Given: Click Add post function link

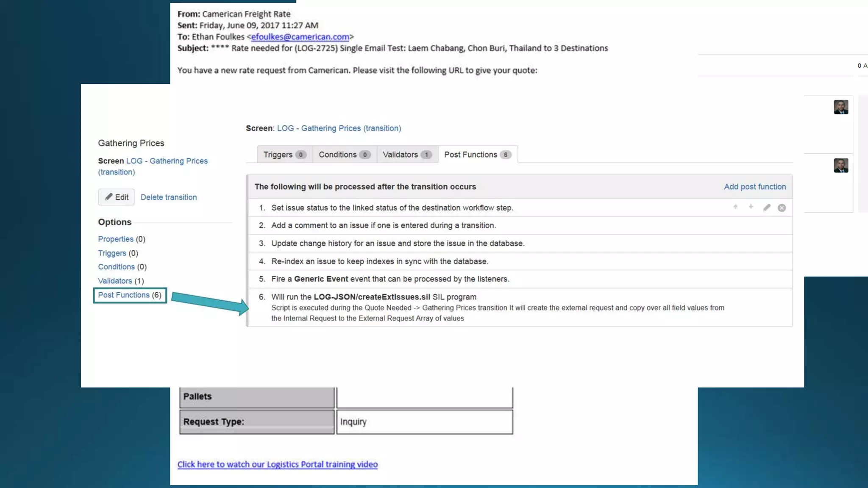Looking at the screenshot, I should point(755,187).
